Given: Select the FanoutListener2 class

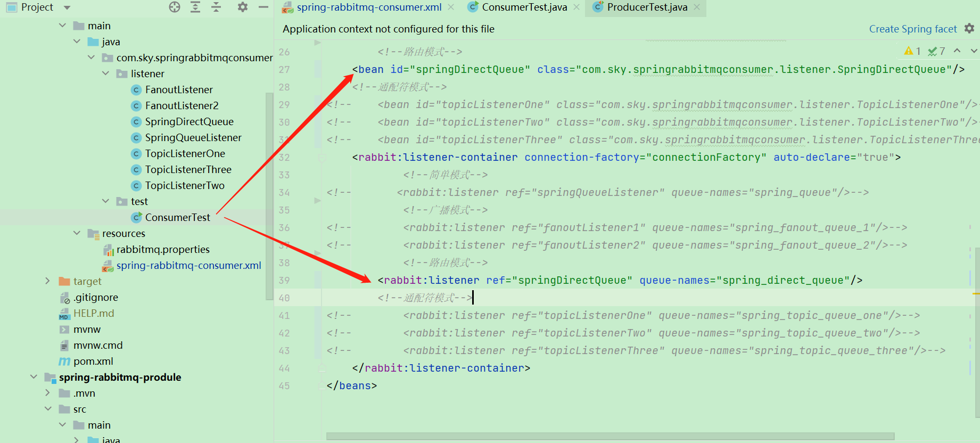Looking at the screenshot, I should coord(182,105).
